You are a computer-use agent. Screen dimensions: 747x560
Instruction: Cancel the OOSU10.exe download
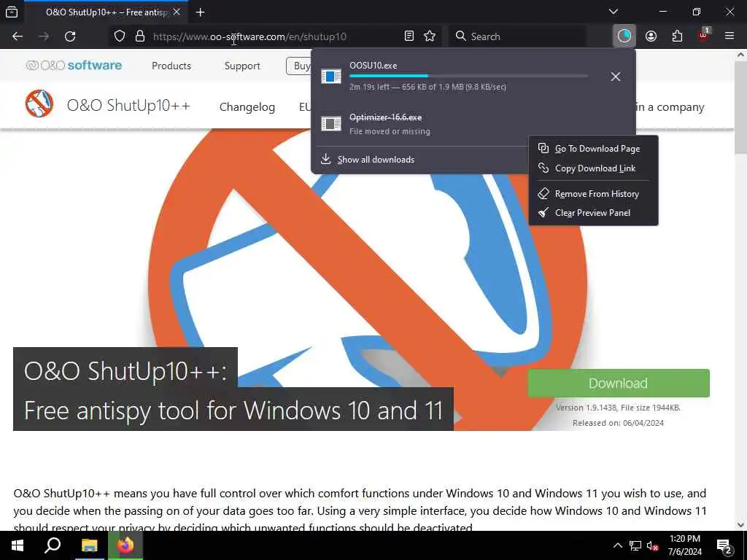point(616,76)
